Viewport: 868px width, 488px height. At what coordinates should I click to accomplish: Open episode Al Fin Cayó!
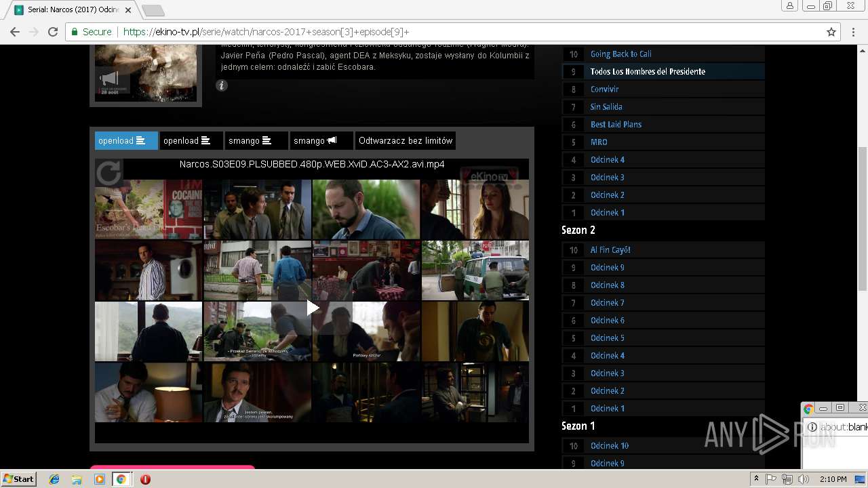[x=610, y=249]
